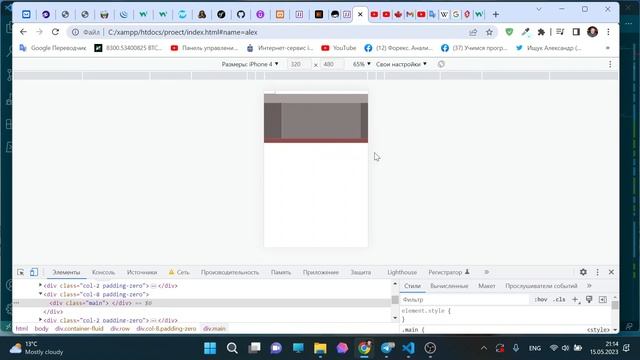
Task: Open Windows taskbar search
Action: (x=232, y=348)
